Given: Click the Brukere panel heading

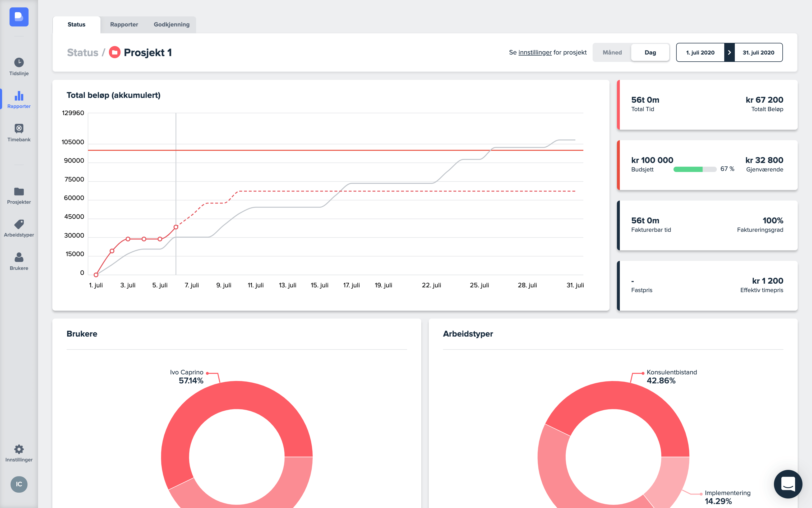Looking at the screenshot, I should 82,334.
